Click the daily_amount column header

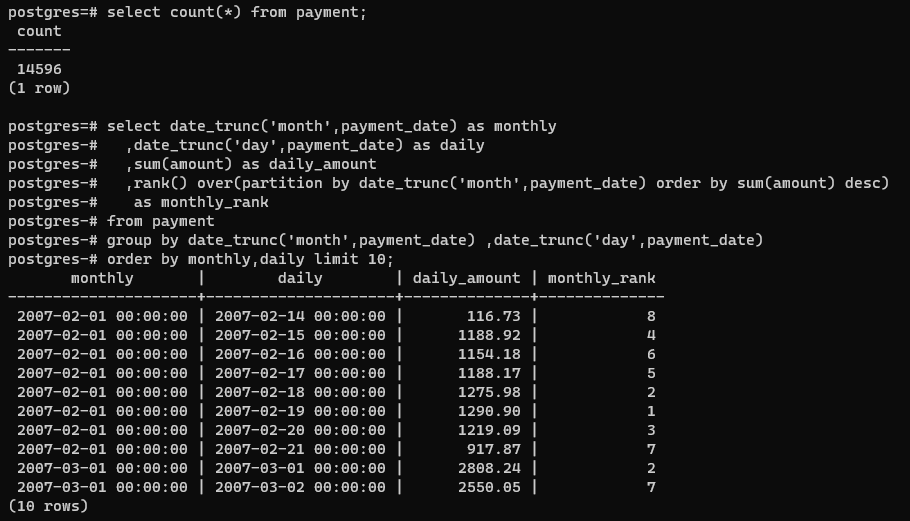466,278
